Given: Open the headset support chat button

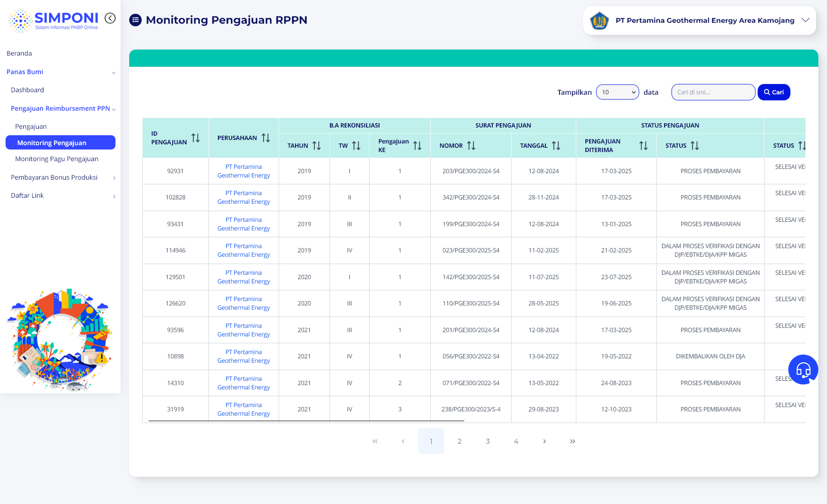Looking at the screenshot, I should (803, 370).
